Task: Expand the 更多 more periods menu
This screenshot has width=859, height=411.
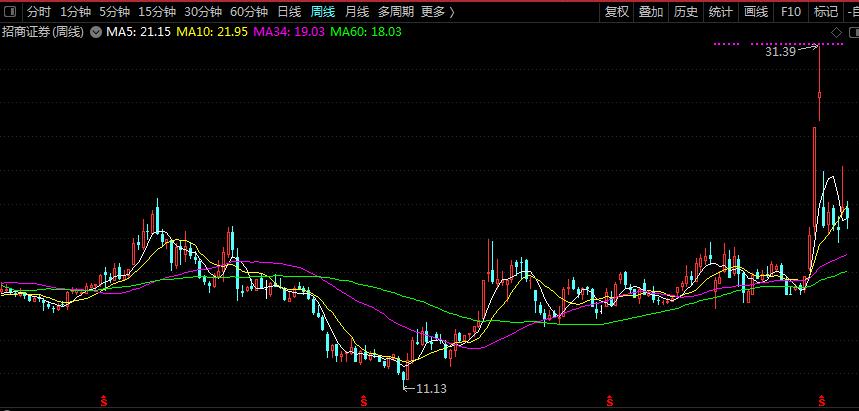Action: (x=438, y=12)
